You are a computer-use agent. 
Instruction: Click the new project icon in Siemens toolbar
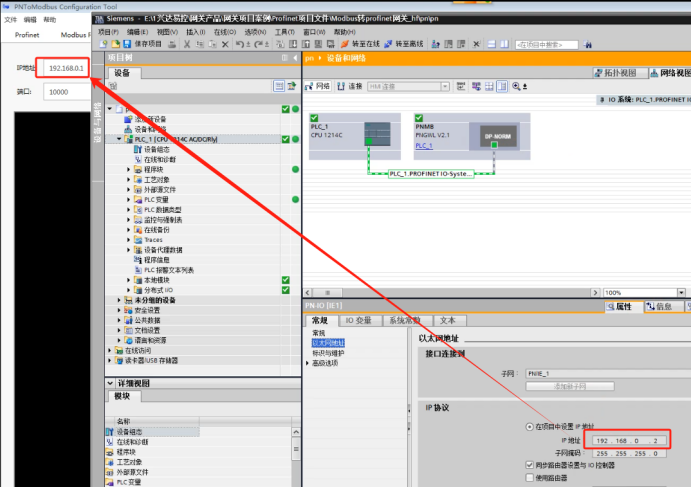pyautogui.click(x=103, y=44)
